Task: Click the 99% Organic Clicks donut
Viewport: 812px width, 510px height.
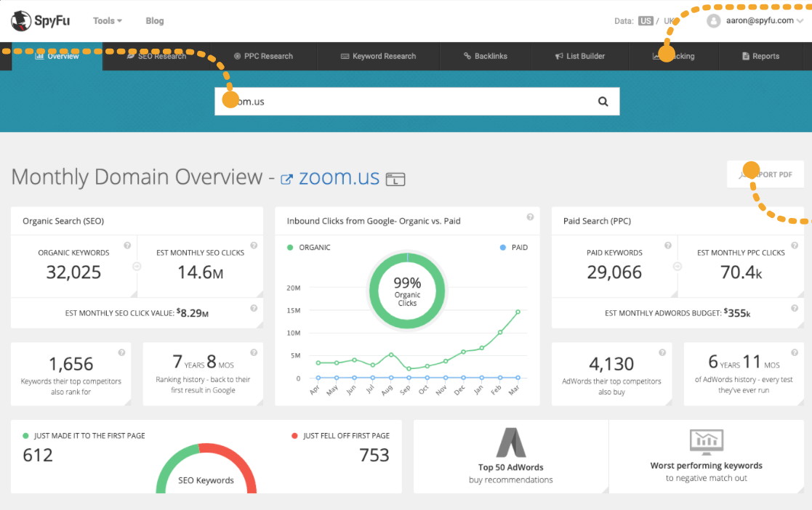Action: coord(407,291)
